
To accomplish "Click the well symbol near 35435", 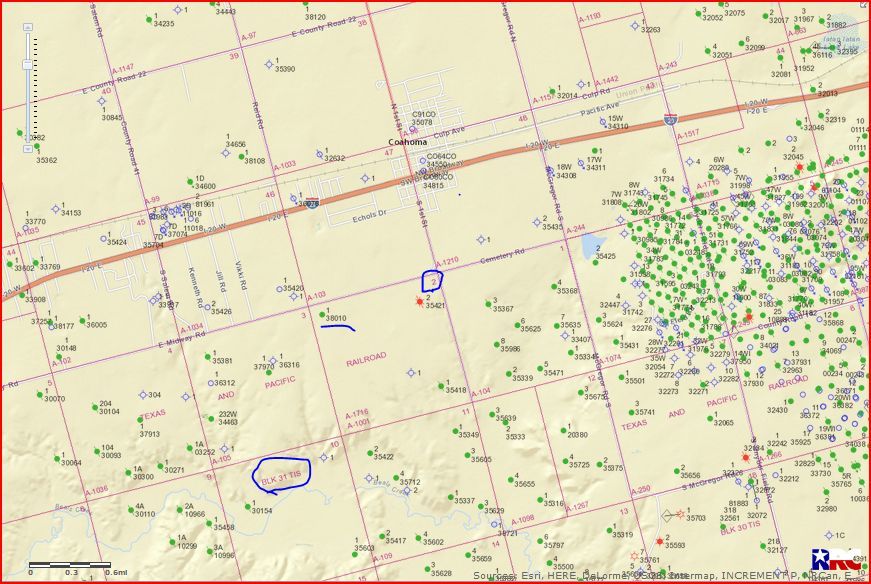I will pos(537,222).
